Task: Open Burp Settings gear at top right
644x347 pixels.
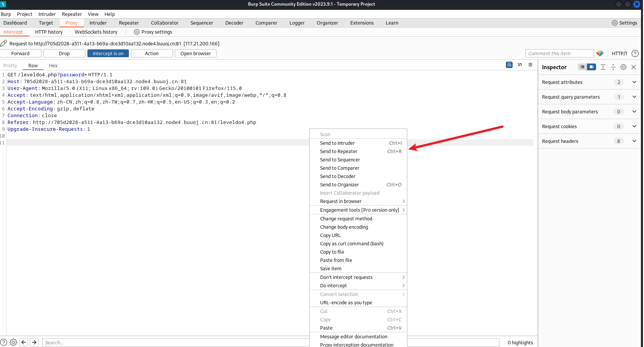Action: click(x=615, y=23)
